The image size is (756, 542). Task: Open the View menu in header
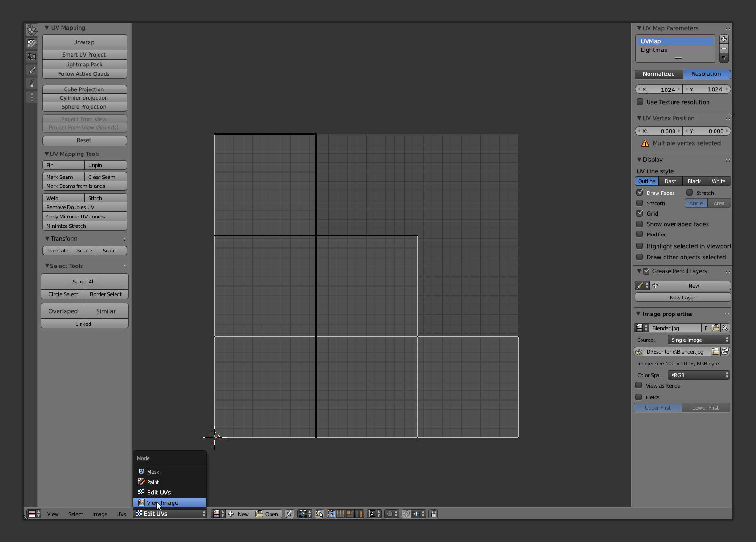point(53,514)
